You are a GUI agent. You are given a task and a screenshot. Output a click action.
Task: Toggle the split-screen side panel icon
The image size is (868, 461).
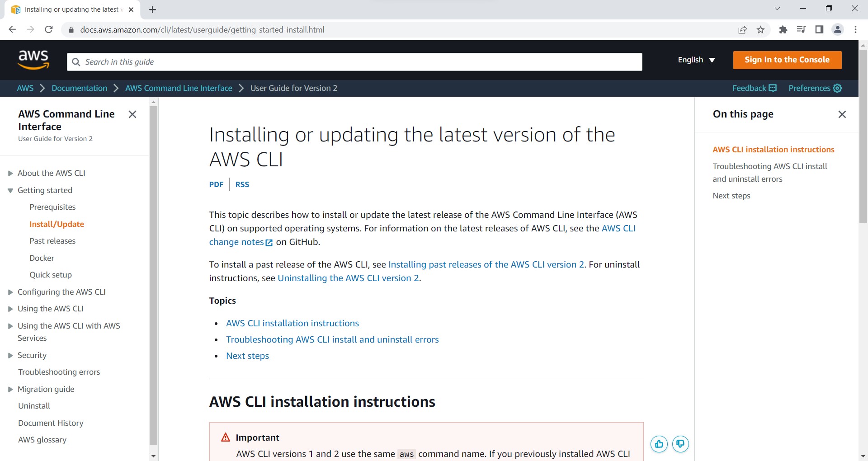[x=819, y=29]
